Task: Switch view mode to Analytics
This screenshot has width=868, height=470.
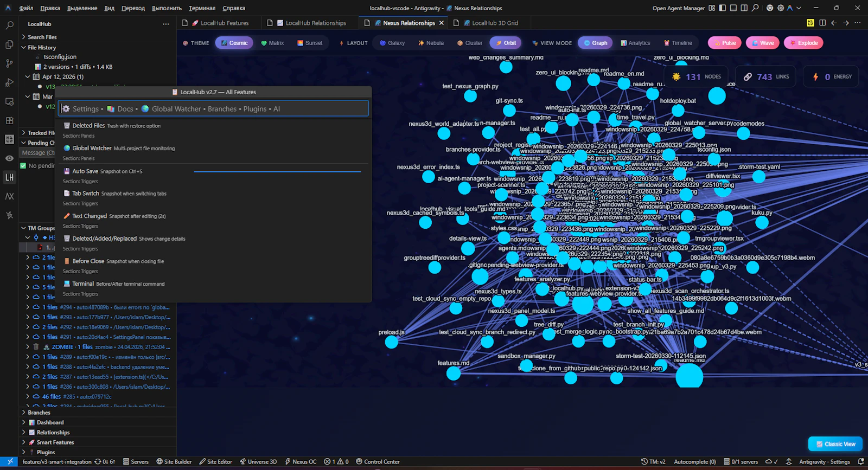Action: click(x=635, y=43)
